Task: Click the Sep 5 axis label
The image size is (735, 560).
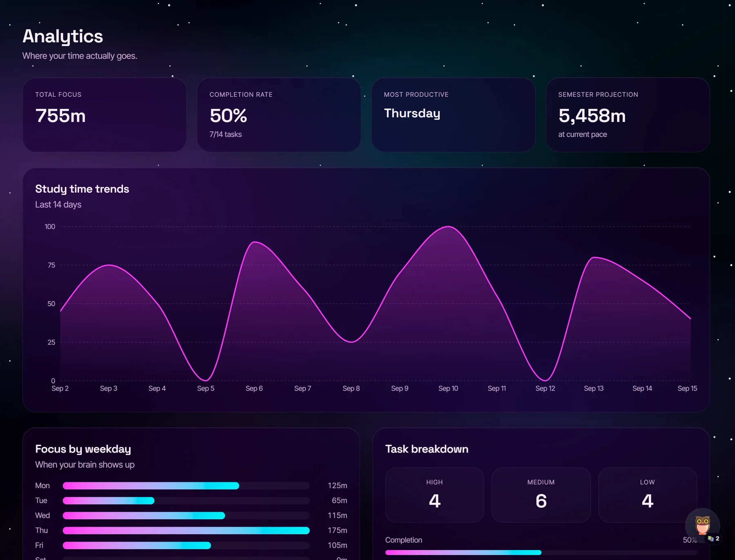Action: (205, 389)
